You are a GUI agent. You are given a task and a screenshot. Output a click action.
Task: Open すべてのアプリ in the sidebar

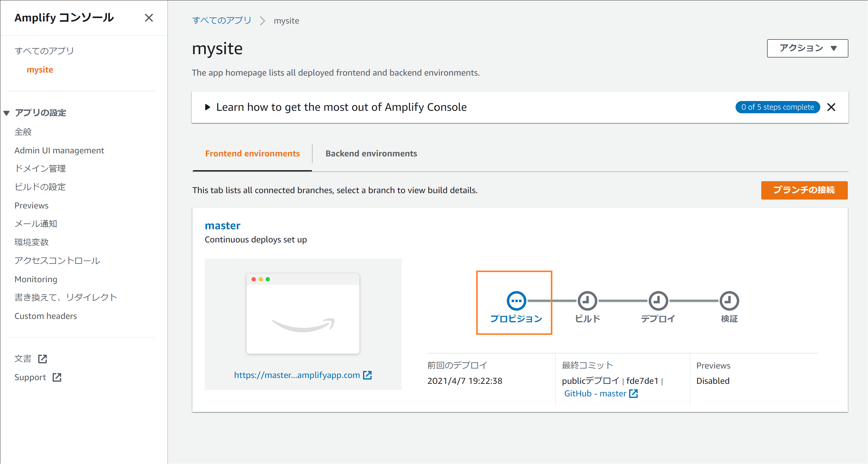coord(44,51)
